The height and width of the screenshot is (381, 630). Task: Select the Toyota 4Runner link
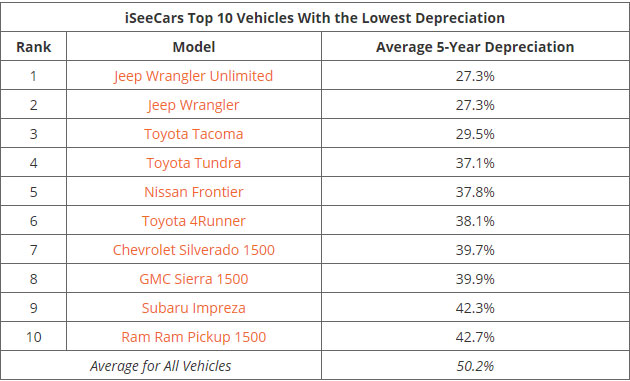coord(194,221)
